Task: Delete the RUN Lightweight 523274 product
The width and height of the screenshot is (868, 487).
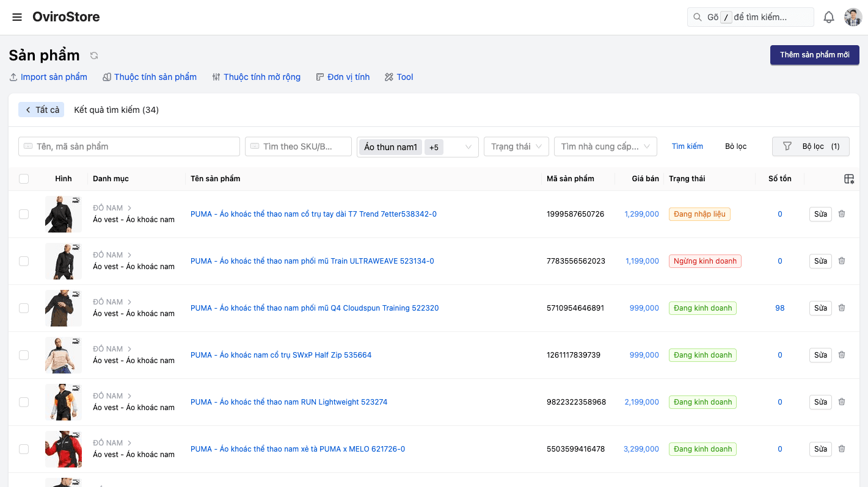Action: coord(842,402)
